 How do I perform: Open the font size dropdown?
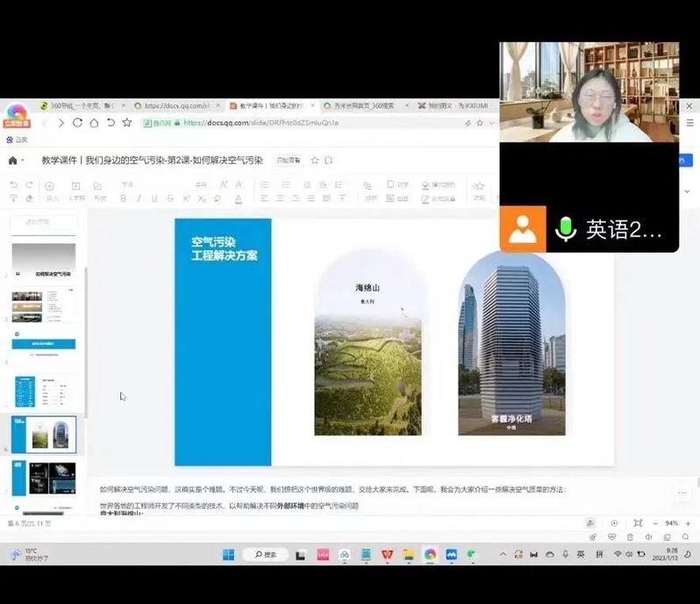201,184
